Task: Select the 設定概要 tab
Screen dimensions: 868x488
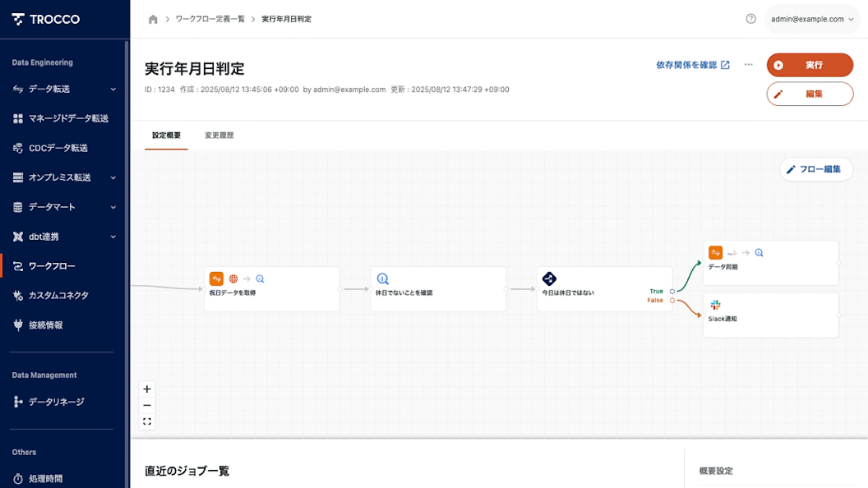Action: click(x=166, y=136)
